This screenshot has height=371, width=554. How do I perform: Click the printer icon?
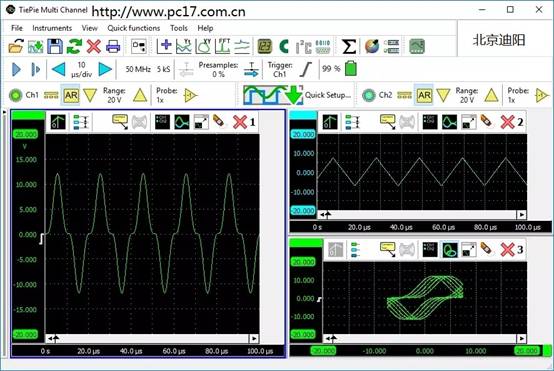click(x=113, y=46)
